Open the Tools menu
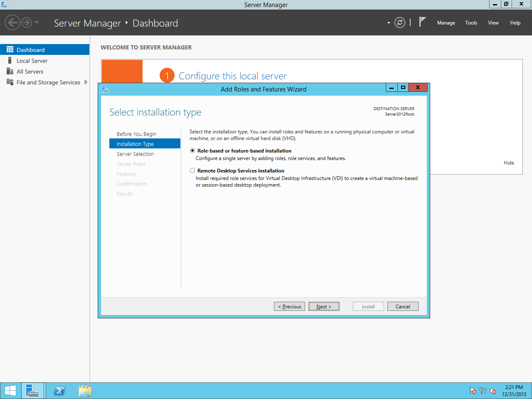The image size is (532, 399). coord(471,23)
